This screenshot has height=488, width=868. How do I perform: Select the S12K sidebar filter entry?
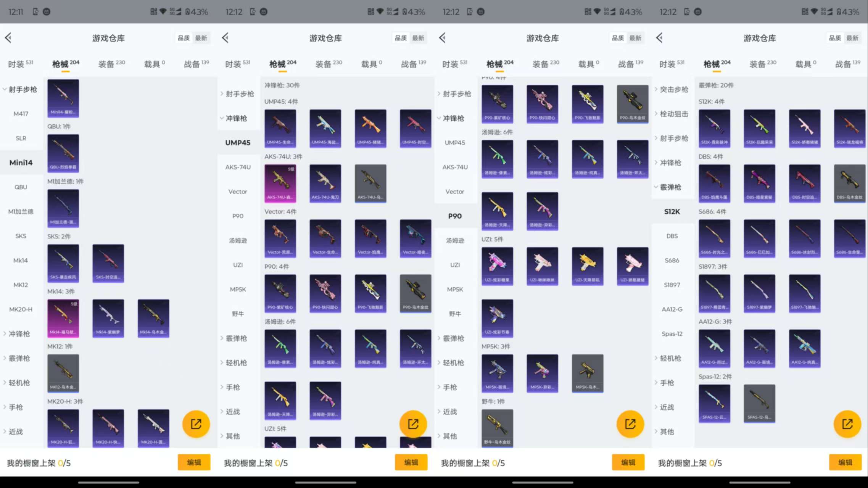coord(672,211)
